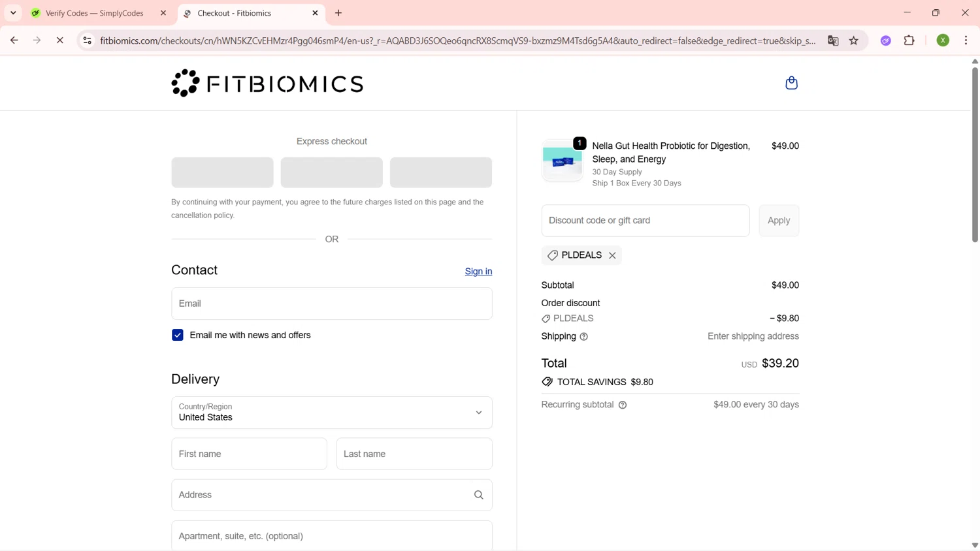Uncheck Email me with news and offers
Screen dimensions: 980x551
[x=178, y=335]
